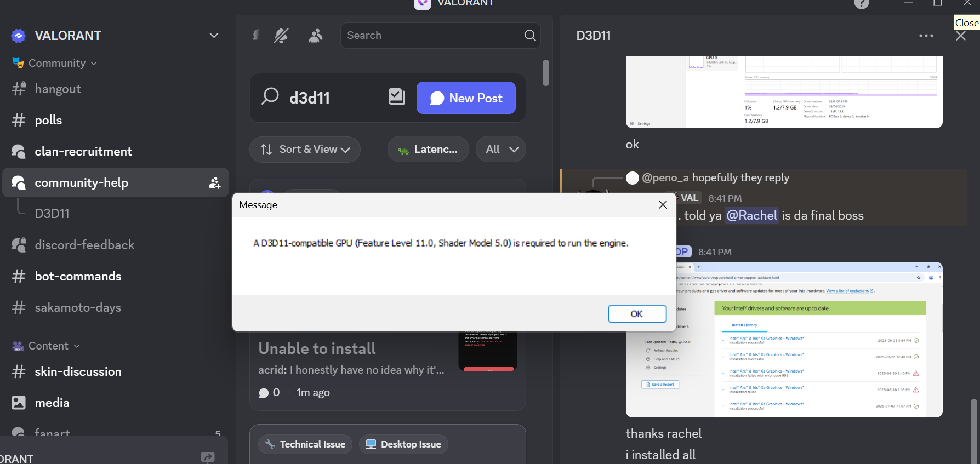Viewport: 980px width, 464px height.
Task: Click the hangout channel hash icon
Action: [x=19, y=89]
